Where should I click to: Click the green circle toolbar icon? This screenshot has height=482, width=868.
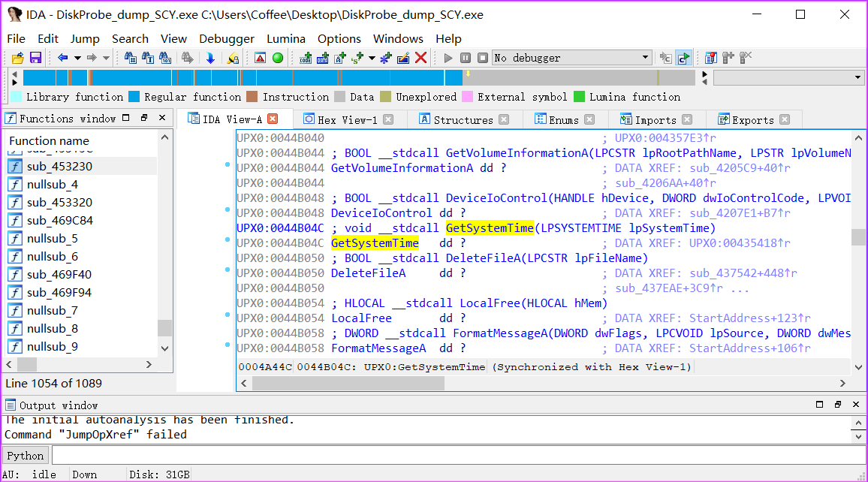(x=278, y=58)
